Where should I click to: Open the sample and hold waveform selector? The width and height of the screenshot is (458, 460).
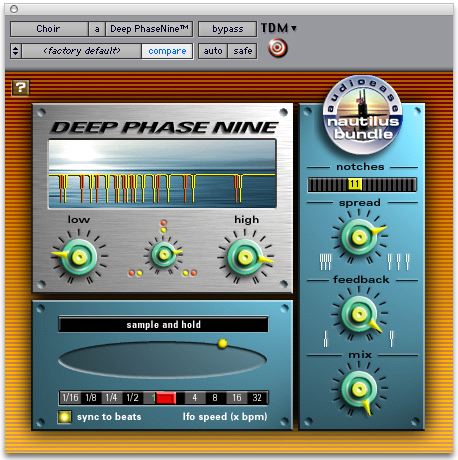click(x=163, y=325)
